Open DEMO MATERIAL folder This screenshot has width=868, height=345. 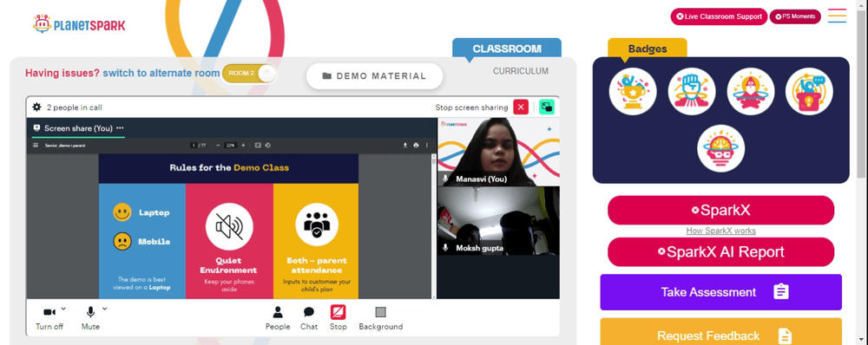[x=374, y=75]
